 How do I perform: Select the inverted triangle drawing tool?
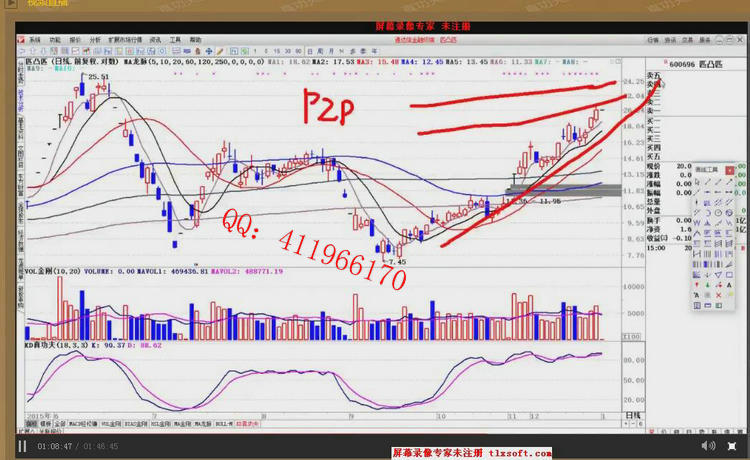[718, 275]
